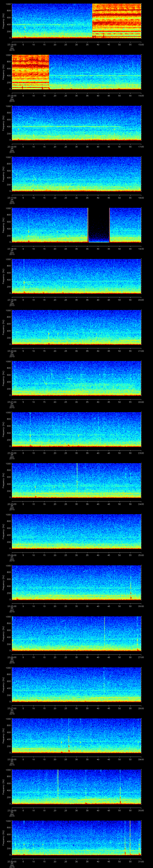
Task: Choose the spectrogram panel starting at 23:17:00
Action: tap(77, 174)
